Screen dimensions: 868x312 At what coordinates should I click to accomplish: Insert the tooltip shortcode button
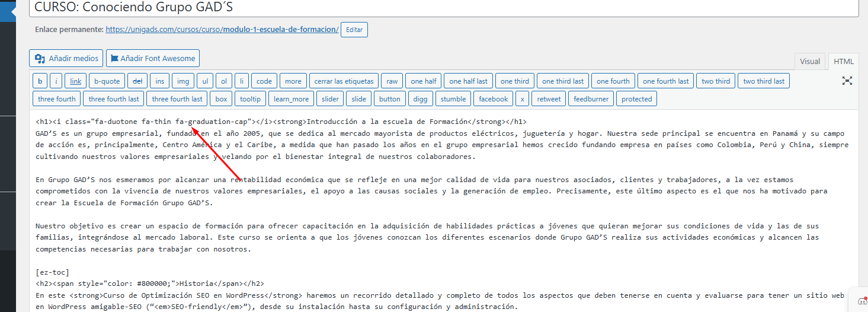point(251,98)
